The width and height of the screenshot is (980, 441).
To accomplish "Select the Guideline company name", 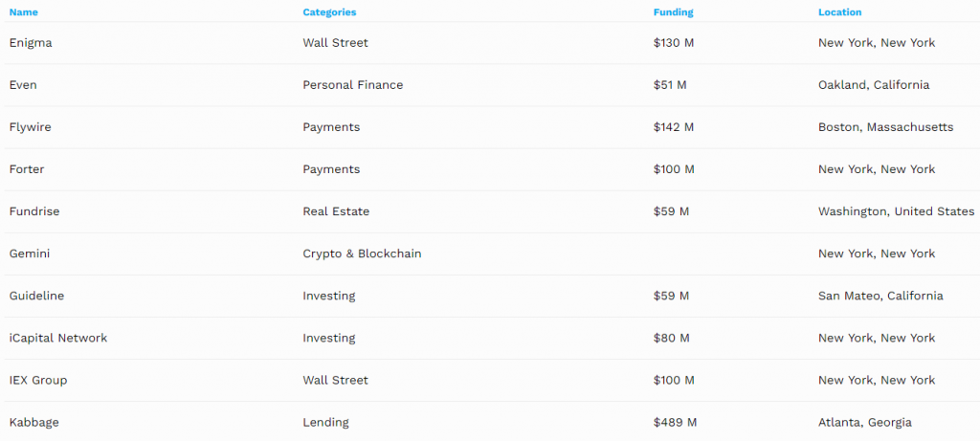I will (x=36, y=296).
